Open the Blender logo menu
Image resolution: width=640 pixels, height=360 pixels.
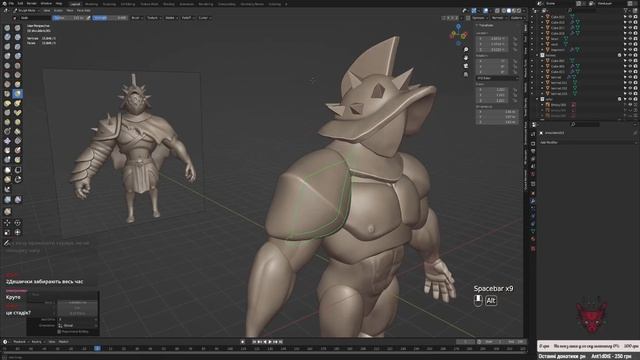point(4,3)
